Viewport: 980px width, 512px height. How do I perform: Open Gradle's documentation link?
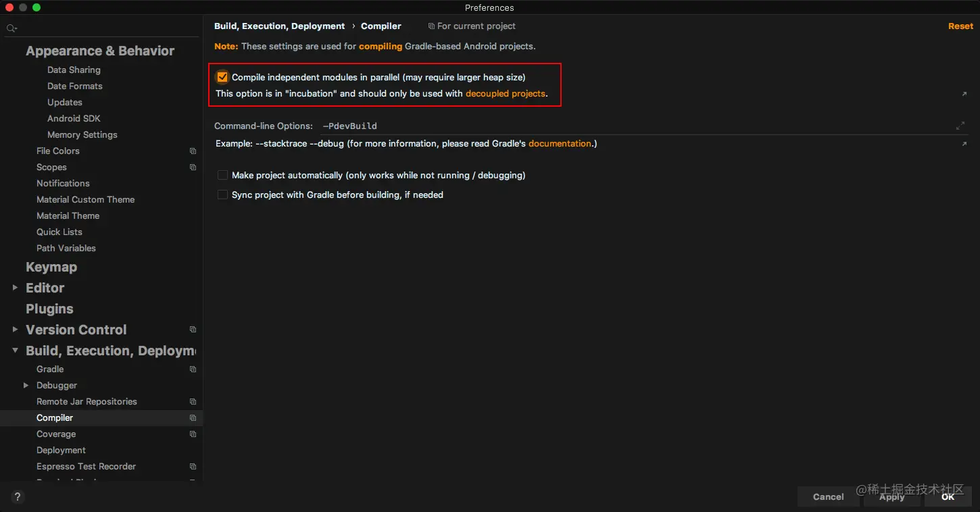coord(560,144)
